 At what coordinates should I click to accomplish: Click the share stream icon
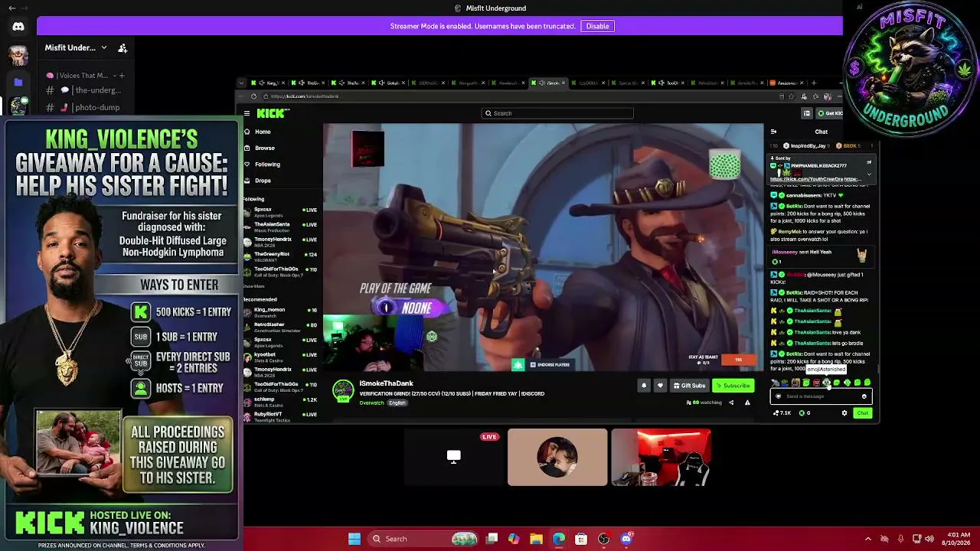(x=731, y=403)
